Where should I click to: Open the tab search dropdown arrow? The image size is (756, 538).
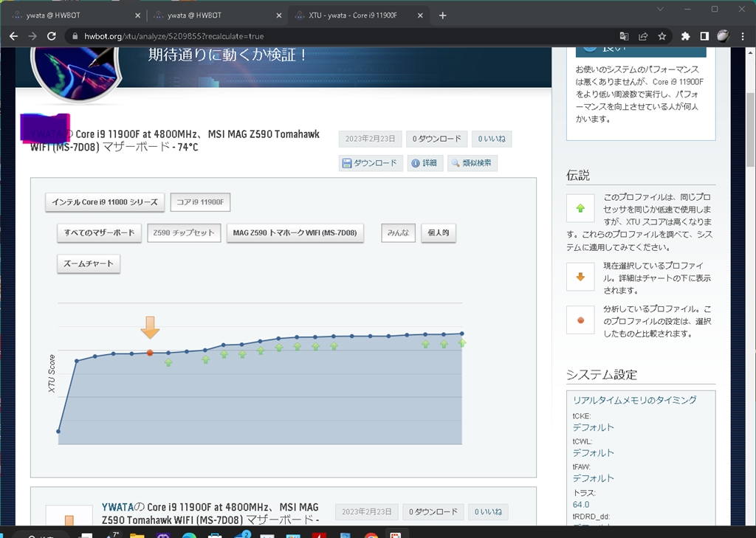click(660, 9)
